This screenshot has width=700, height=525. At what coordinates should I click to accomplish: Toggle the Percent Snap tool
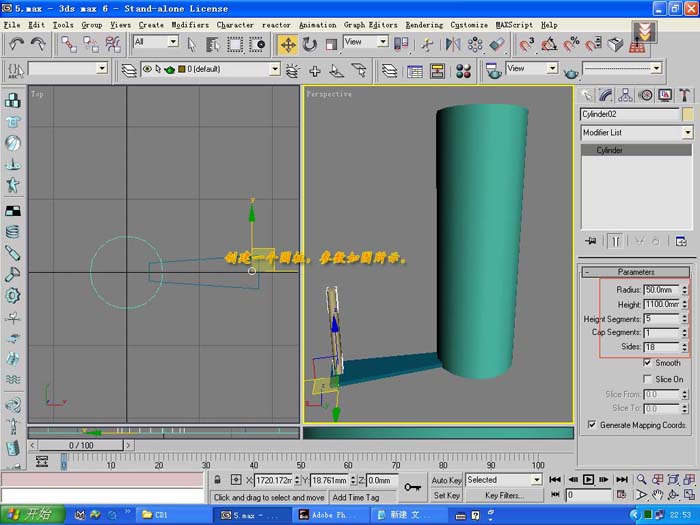(x=571, y=45)
